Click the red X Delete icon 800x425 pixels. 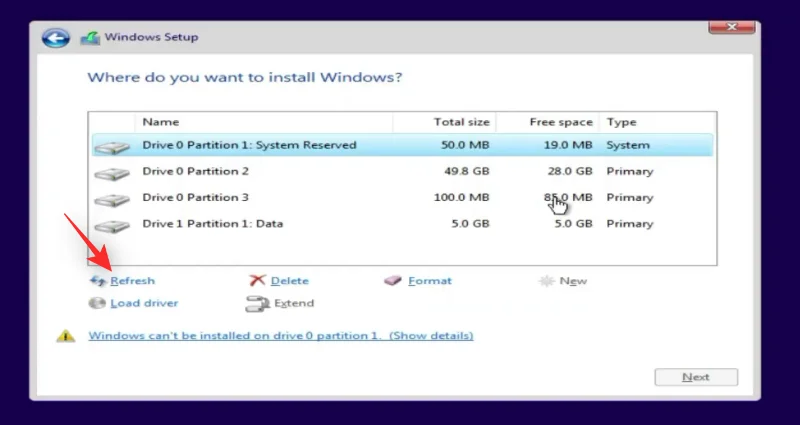tap(258, 281)
